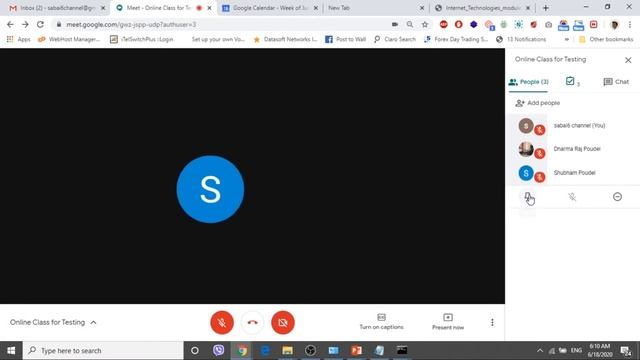This screenshot has width=640, height=360.
Task: Select sabai6 channel (You) participant
Action: pyautogui.click(x=573, y=126)
